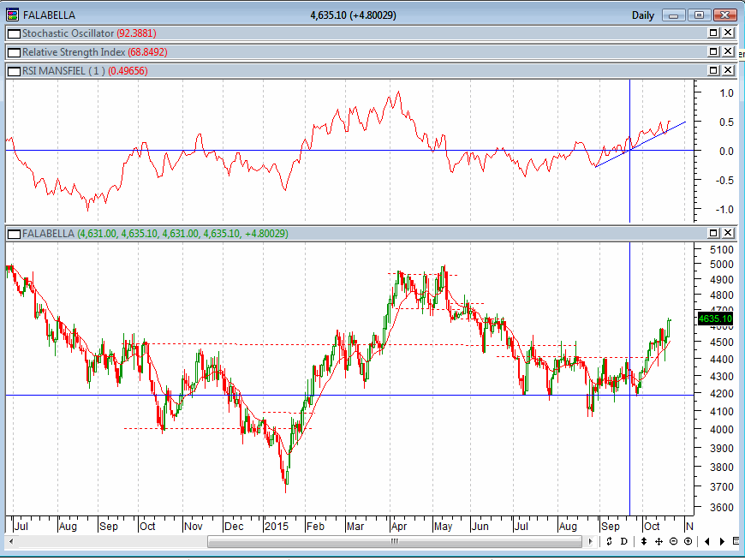
Task: Click the D periodicity icon in bottom toolbar
Action: click(x=625, y=542)
